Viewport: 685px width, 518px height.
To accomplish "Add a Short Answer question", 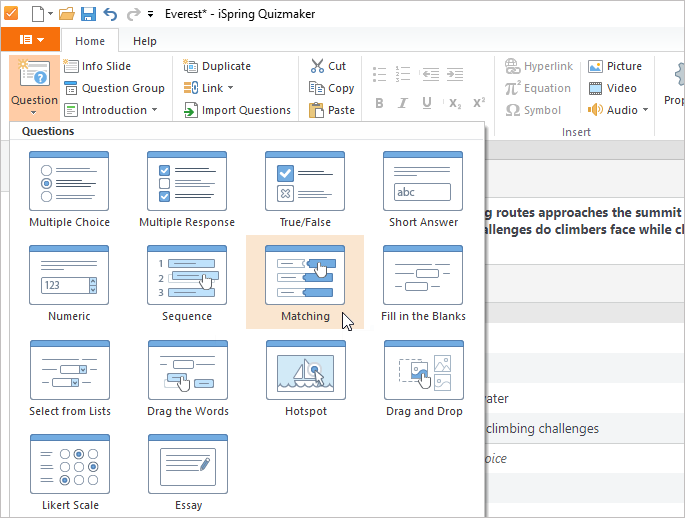I will pos(423,189).
